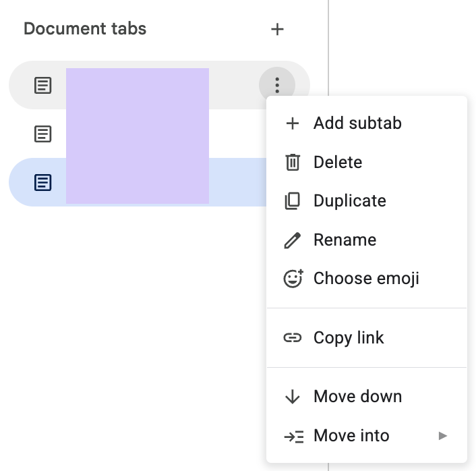Pick the Delete text in the menu

pyautogui.click(x=338, y=162)
